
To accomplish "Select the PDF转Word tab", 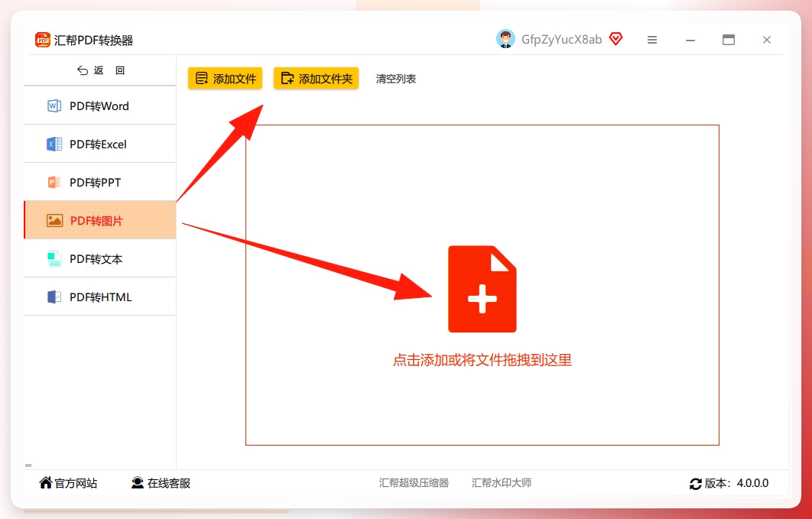I will (x=100, y=105).
